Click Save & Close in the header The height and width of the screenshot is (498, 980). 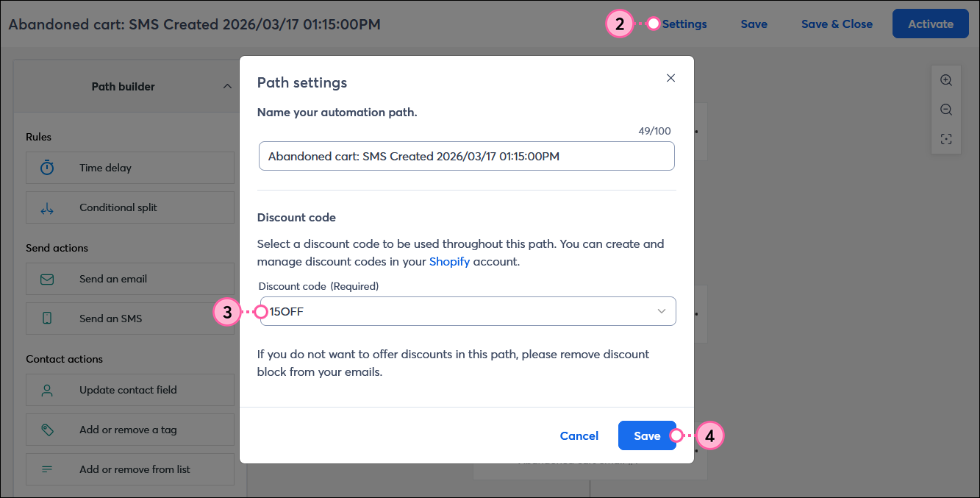pos(837,24)
